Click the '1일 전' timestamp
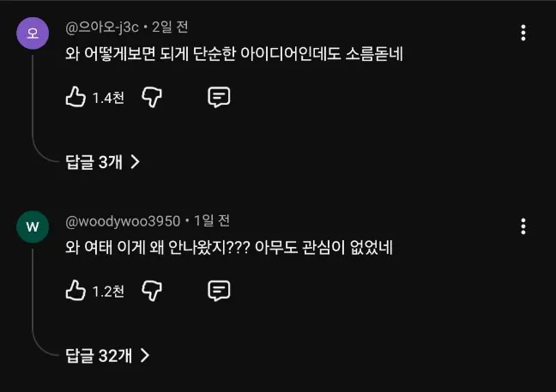Image resolution: width=556 pixels, height=392 pixels. point(212,221)
